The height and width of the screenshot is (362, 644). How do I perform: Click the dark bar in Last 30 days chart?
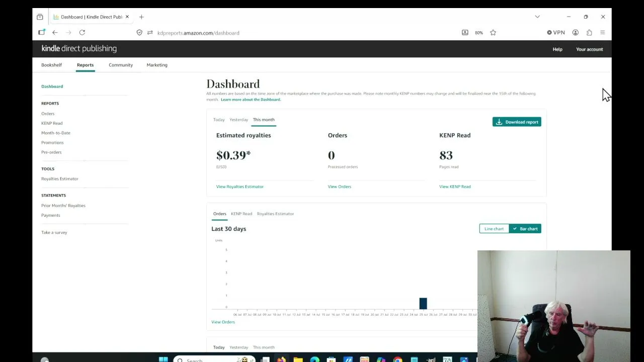(x=423, y=303)
